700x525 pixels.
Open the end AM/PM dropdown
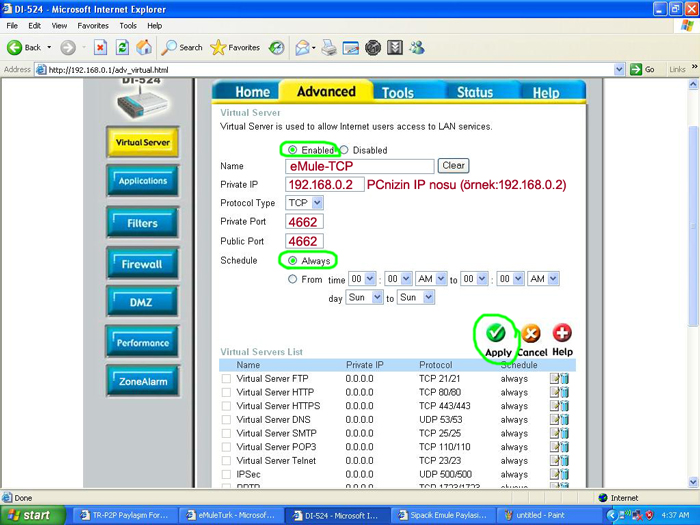tap(543, 279)
